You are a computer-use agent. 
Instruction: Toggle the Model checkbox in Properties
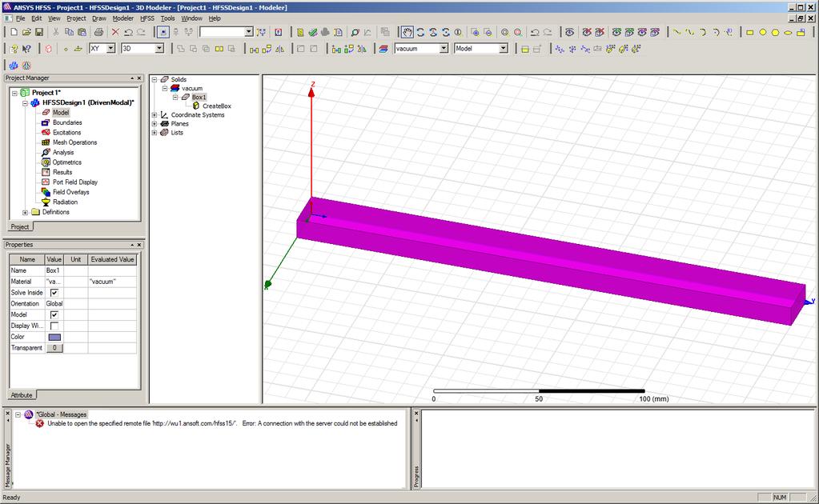point(54,314)
